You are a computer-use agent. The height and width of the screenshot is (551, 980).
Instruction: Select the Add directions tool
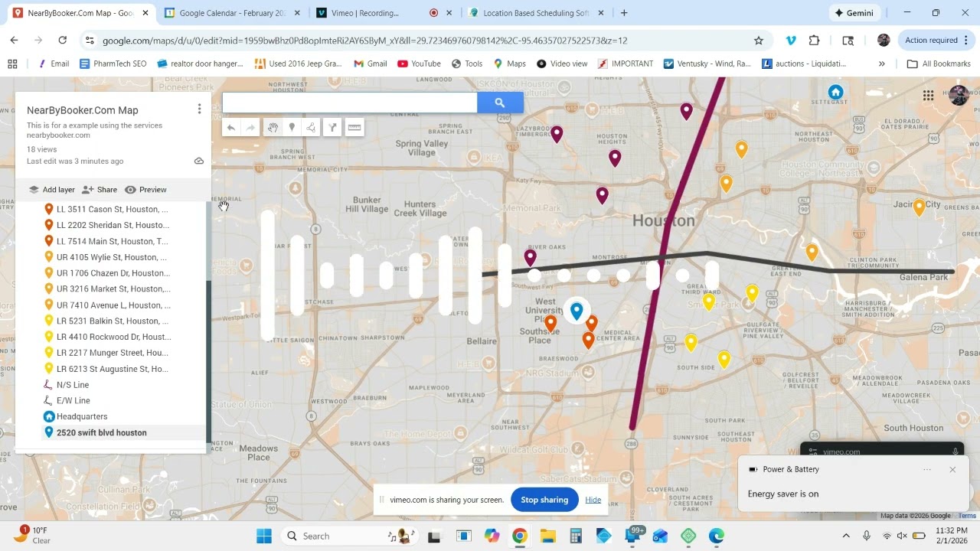(x=332, y=128)
